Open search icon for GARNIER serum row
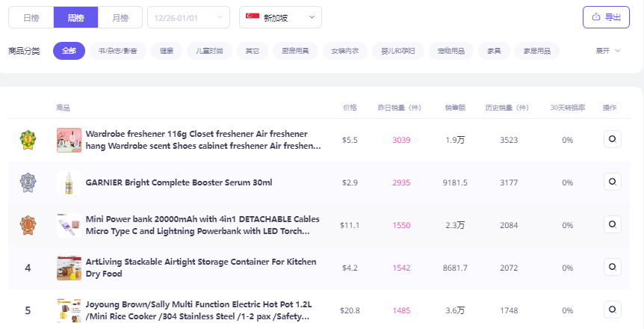644x329 pixels. point(613,182)
